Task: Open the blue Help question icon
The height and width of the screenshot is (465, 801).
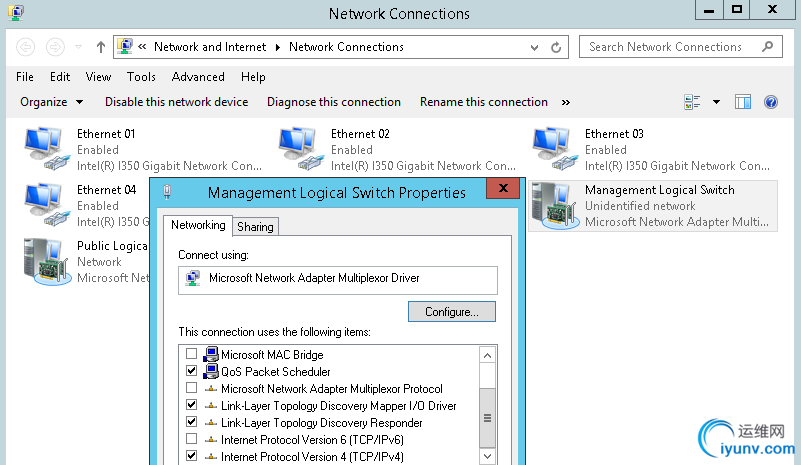Action: tap(771, 102)
